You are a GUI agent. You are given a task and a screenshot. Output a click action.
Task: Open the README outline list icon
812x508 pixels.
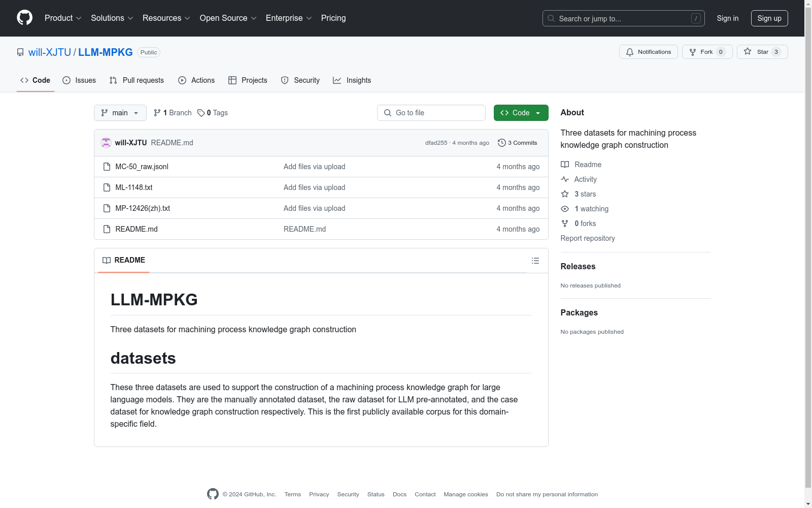[535, 261]
